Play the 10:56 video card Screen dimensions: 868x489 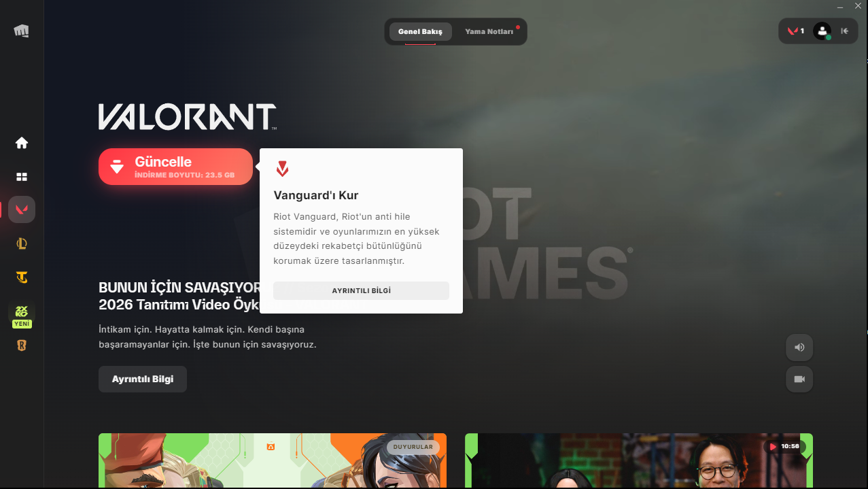pyautogui.click(x=639, y=460)
